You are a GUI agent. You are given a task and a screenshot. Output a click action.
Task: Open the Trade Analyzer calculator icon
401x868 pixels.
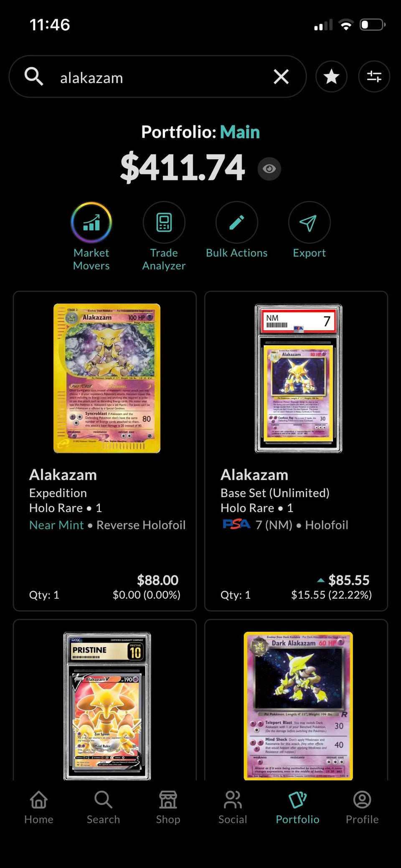tap(164, 223)
